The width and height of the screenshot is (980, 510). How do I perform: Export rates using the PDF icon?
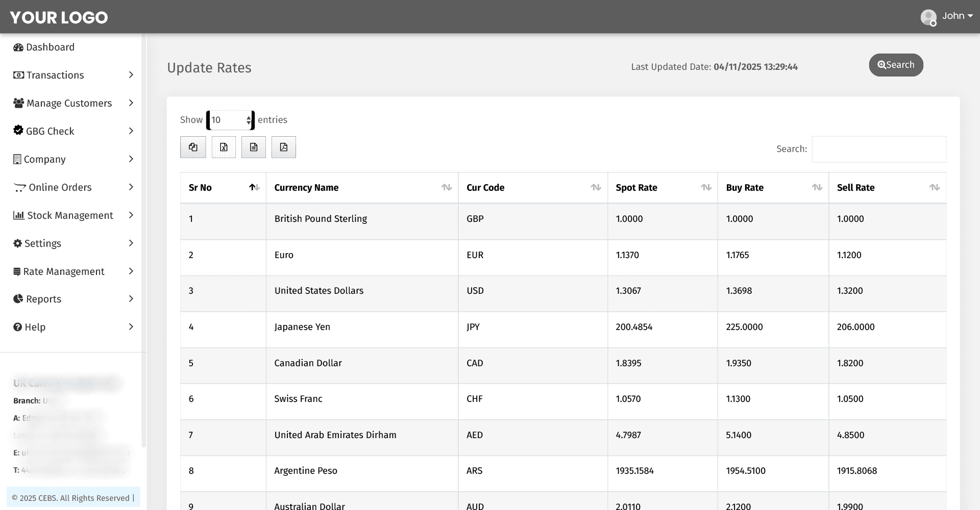284,147
